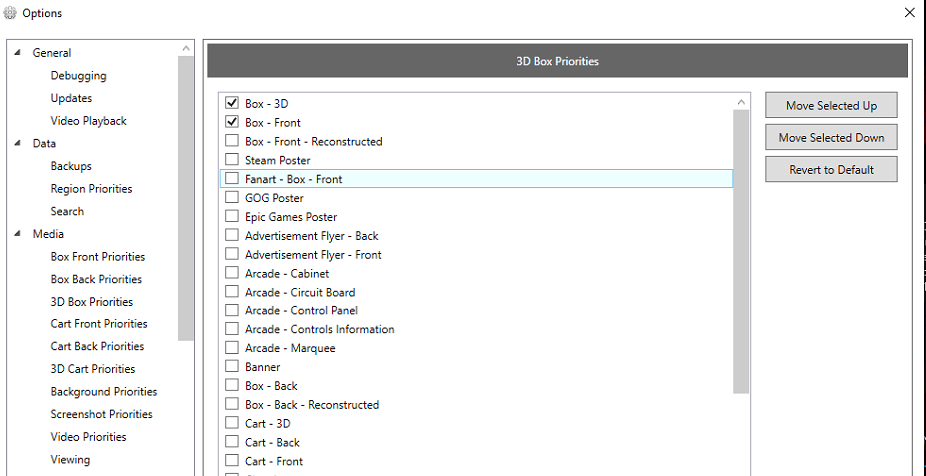Tick Advertisement Flyer - Back checkbox
The width and height of the screenshot is (926, 476).
tap(232, 236)
